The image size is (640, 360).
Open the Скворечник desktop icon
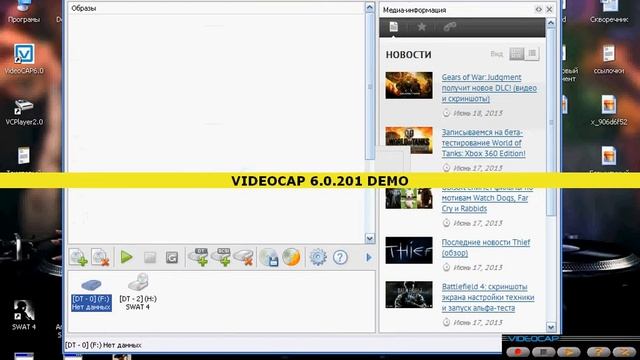[609, 12]
